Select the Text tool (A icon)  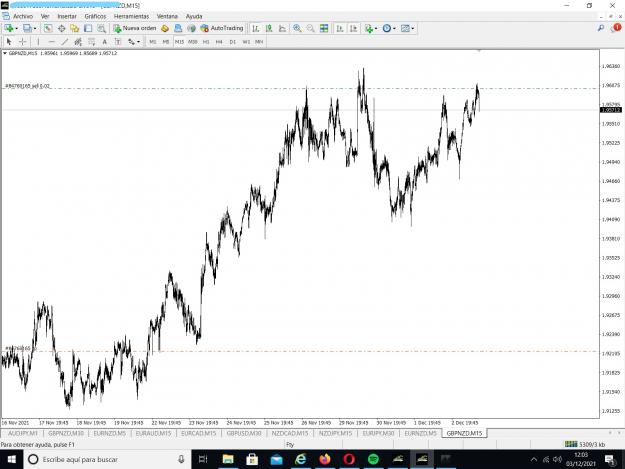point(104,41)
